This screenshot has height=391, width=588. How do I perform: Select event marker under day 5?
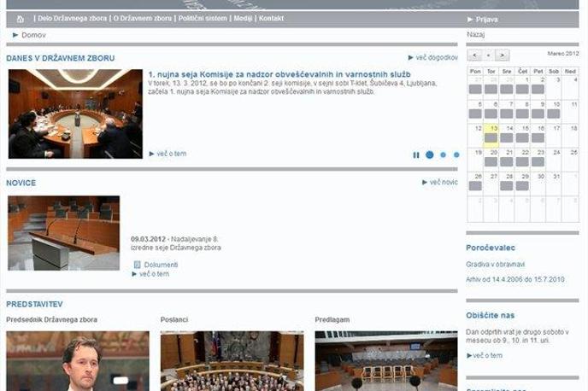tap(475, 114)
